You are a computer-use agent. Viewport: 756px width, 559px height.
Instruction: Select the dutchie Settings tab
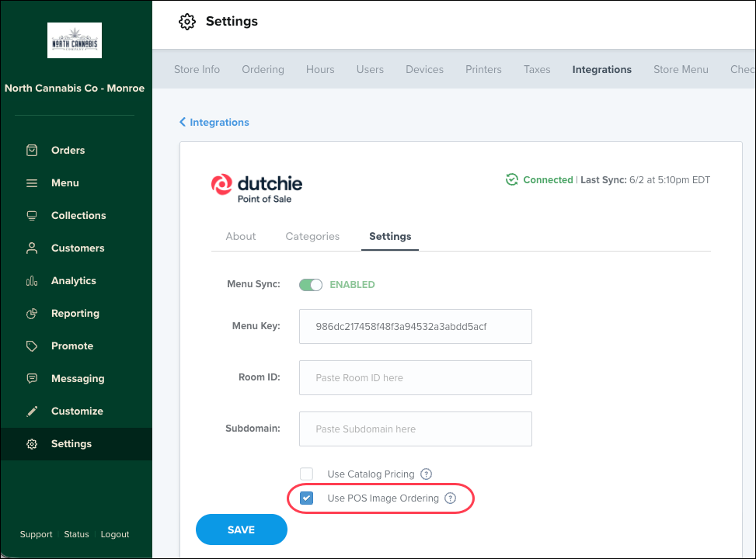pyautogui.click(x=390, y=237)
